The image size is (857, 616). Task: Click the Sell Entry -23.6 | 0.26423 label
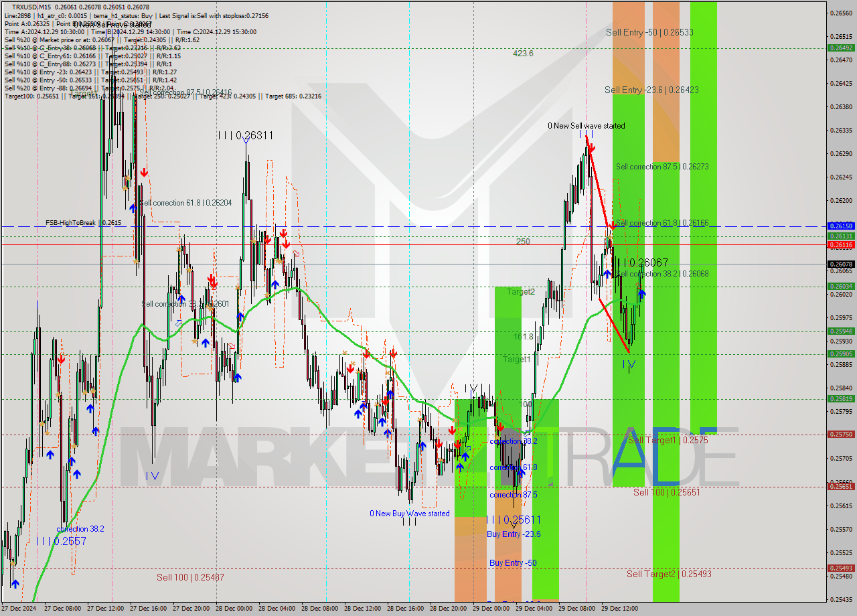[x=651, y=90]
